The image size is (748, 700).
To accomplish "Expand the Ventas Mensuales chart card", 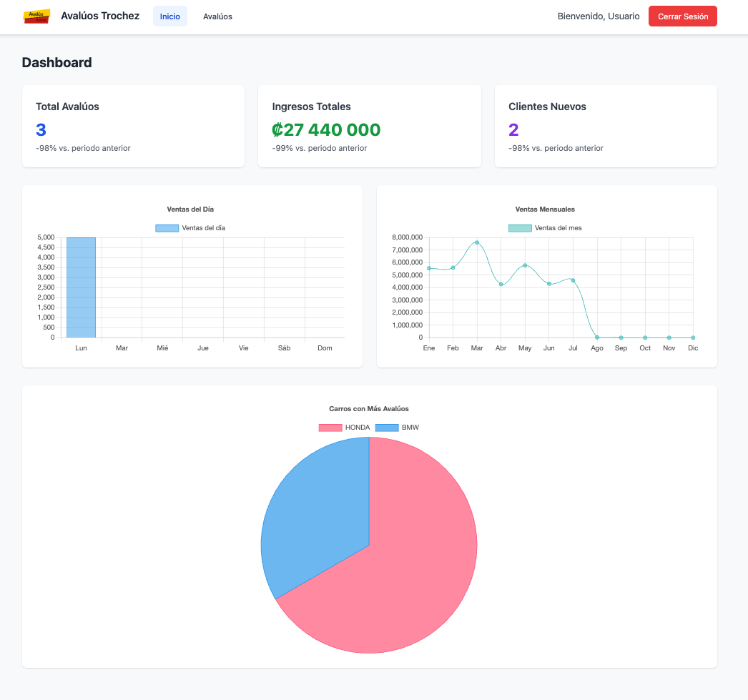I will pyautogui.click(x=546, y=277).
